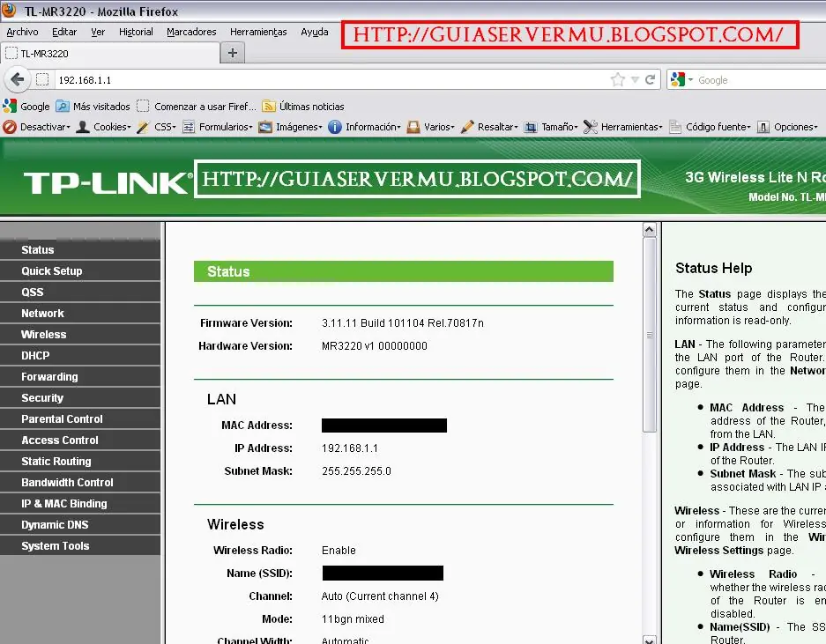Open Access Control in sidebar

80,440
